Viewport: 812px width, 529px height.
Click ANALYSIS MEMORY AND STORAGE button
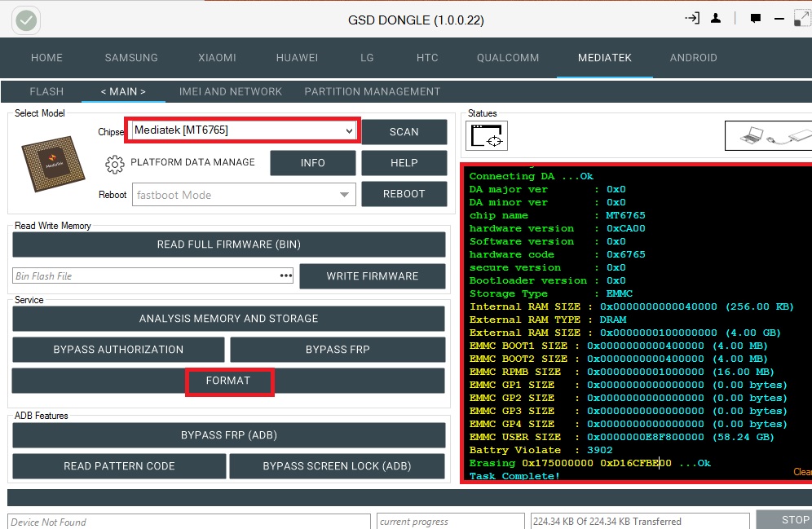pos(228,319)
